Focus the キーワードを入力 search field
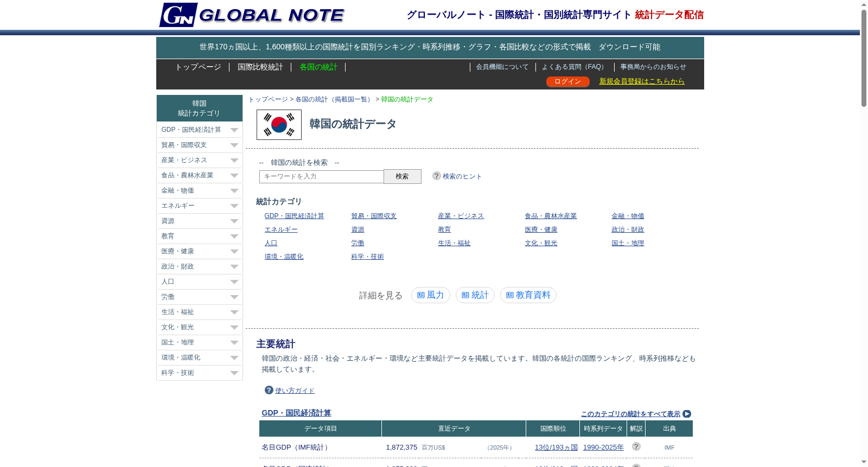Screen dimensions: 868x467 322,177
